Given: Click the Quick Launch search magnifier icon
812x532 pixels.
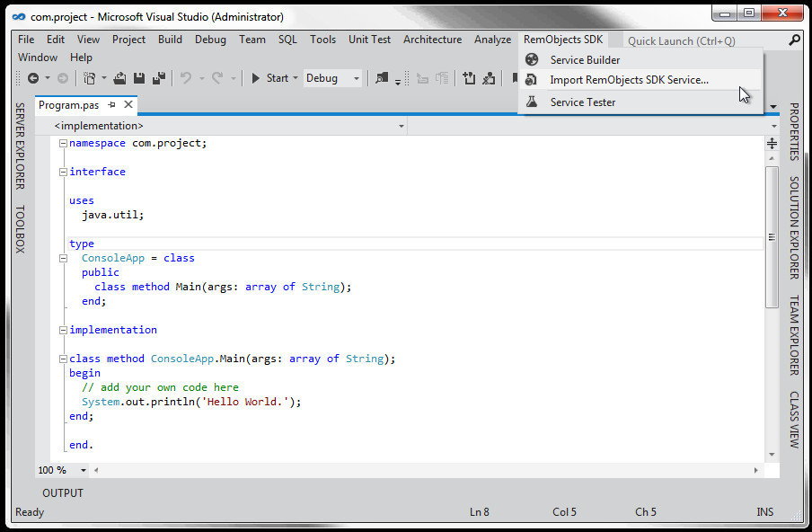Looking at the screenshot, I should click(794, 40).
